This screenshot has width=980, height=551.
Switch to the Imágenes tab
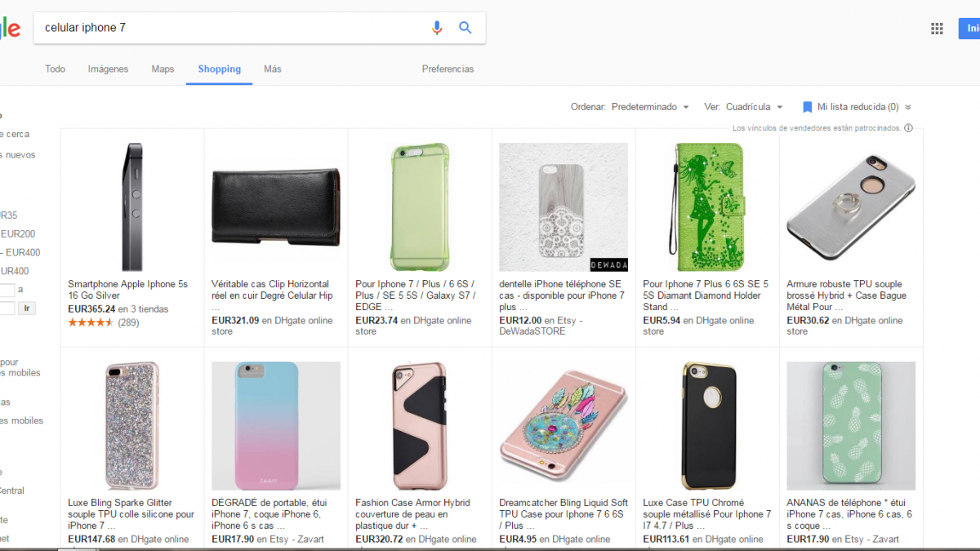pyautogui.click(x=108, y=69)
